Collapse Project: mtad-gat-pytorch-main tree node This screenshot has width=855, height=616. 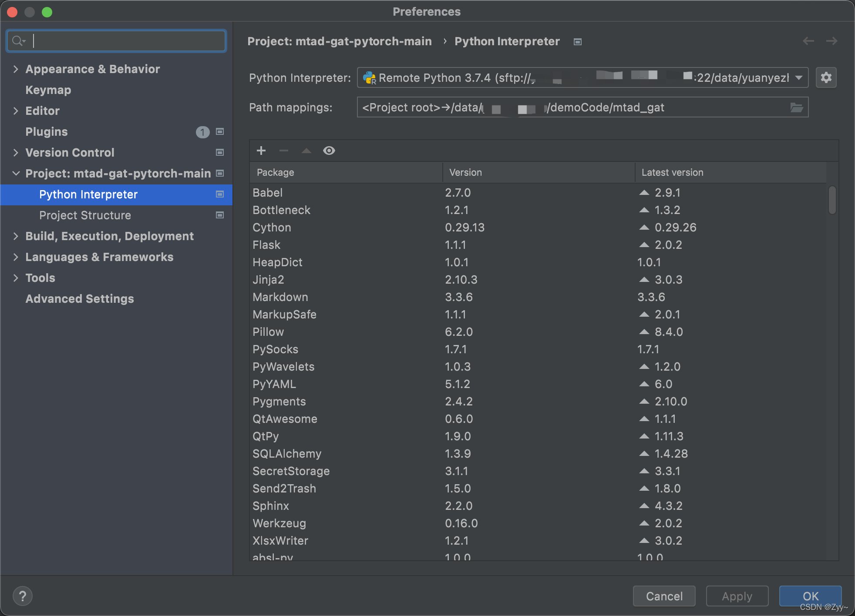click(16, 174)
